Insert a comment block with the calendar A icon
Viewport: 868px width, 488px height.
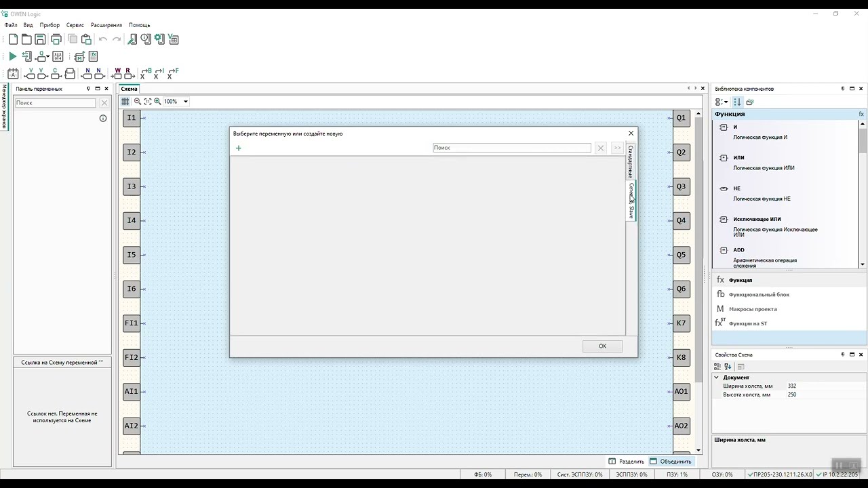(x=13, y=74)
